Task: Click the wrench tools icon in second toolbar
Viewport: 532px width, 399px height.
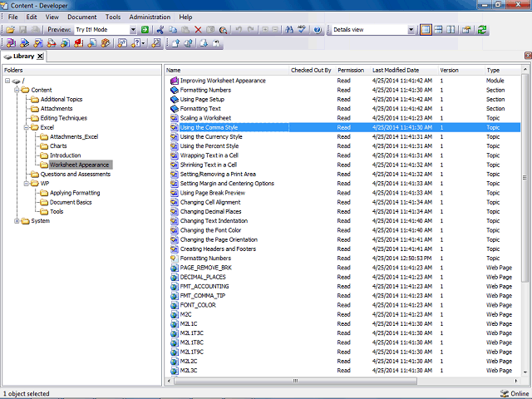Action: [x=156, y=43]
